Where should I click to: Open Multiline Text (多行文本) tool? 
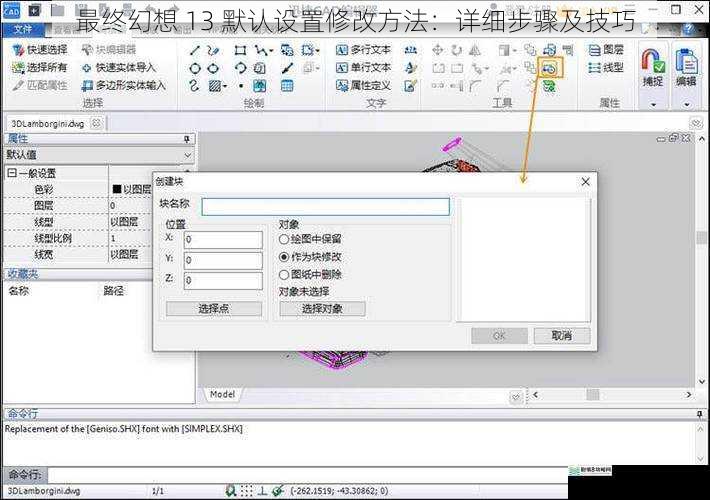[x=363, y=50]
